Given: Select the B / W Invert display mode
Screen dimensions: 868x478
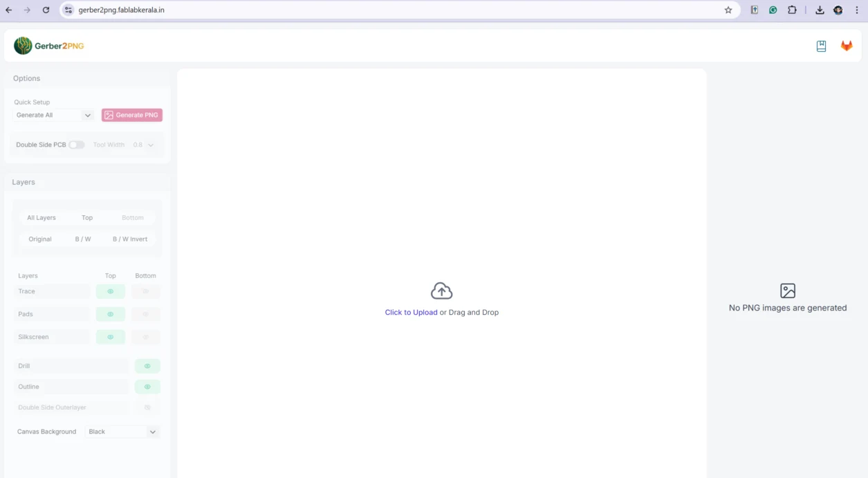Looking at the screenshot, I should 129,239.
